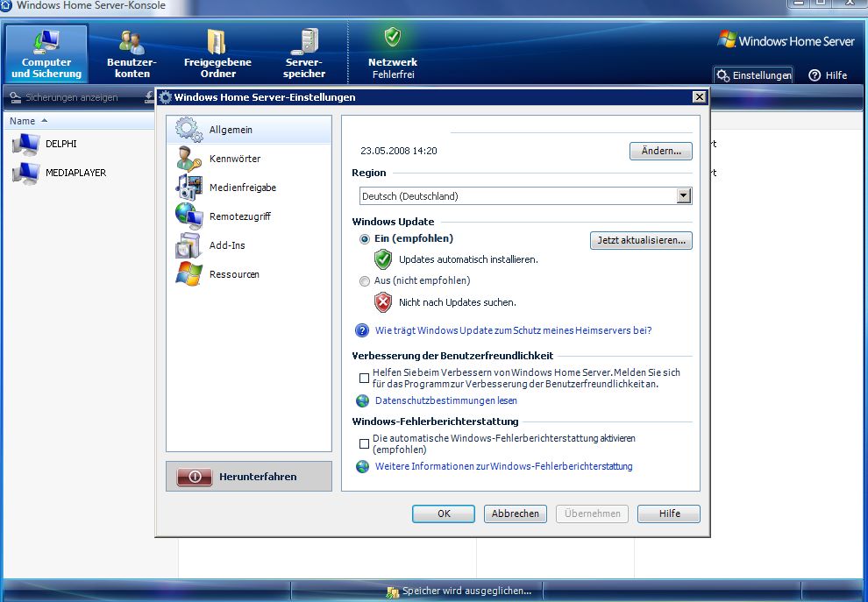
Task: Select the Kennwörter key icon
Action: coord(189,159)
